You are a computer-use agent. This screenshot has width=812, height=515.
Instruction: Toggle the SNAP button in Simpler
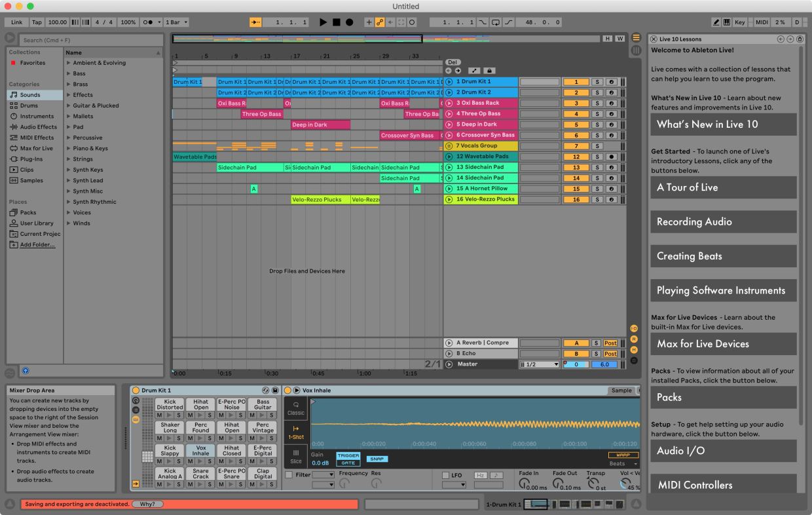point(377,459)
